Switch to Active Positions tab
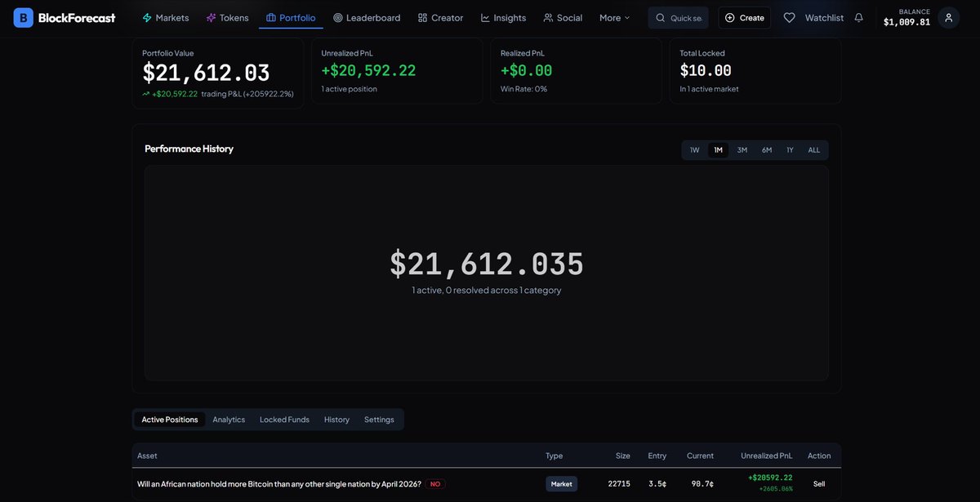This screenshot has width=980, height=502. click(170, 420)
